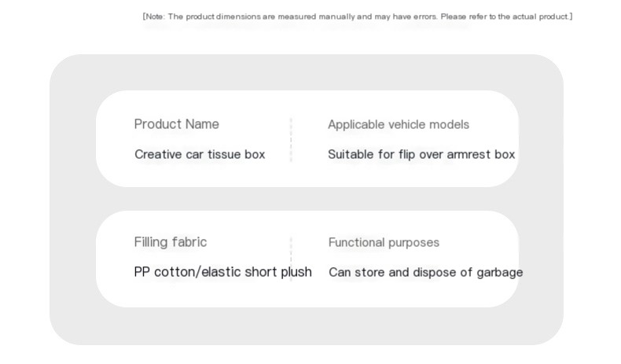
Task: Select the "PP cotton/elastic short plush" value
Action: coord(223,272)
